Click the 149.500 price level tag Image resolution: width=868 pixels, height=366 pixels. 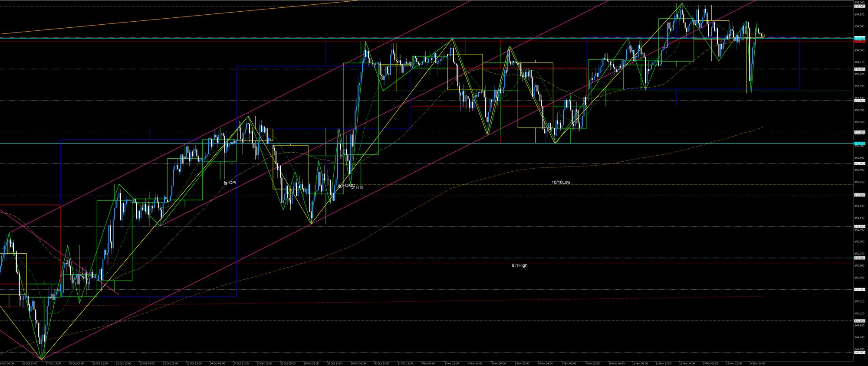pyautogui.click(x=859, y=353)
